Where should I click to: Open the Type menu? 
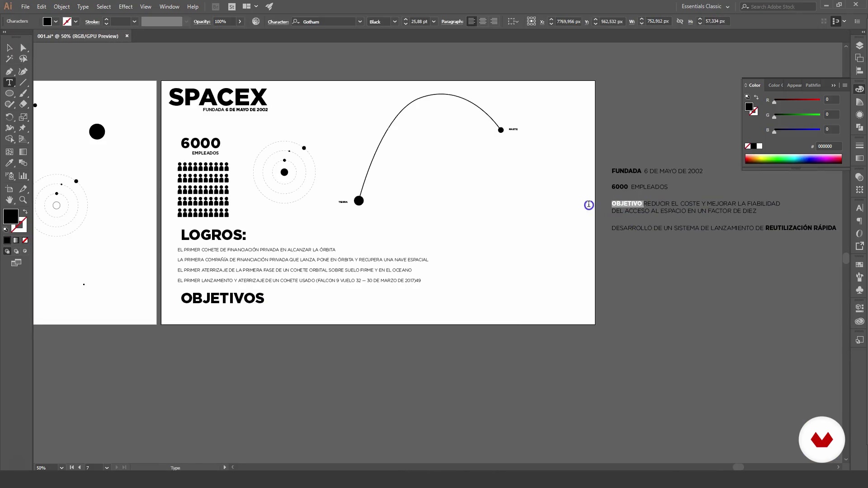83,6
